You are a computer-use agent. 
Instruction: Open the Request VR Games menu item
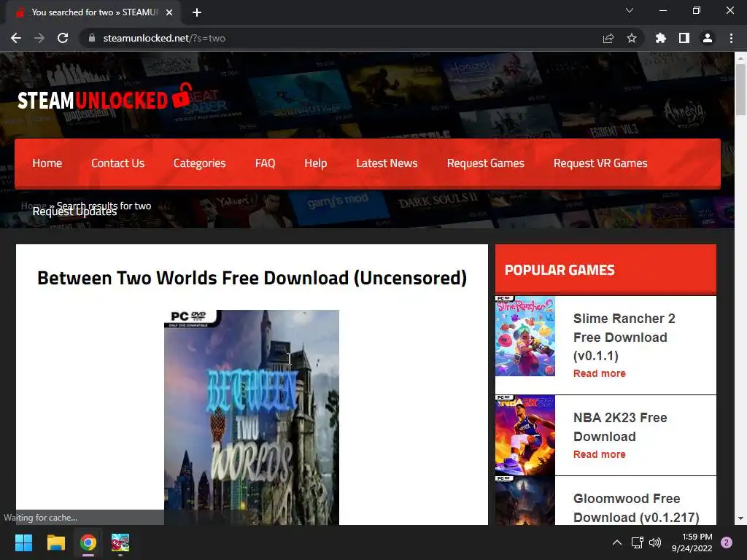pyautogui.click(x=600, y=163)
